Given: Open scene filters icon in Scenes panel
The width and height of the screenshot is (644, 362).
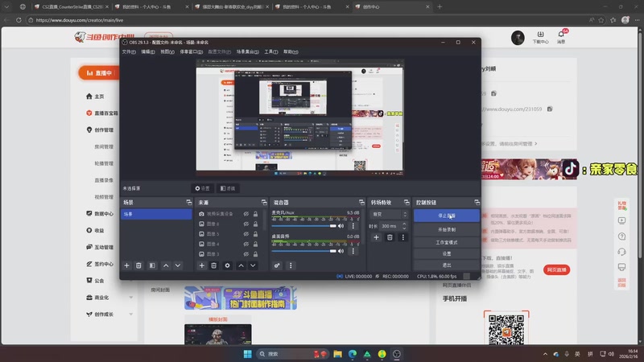Looking at the screenshot, I should 152,265.
